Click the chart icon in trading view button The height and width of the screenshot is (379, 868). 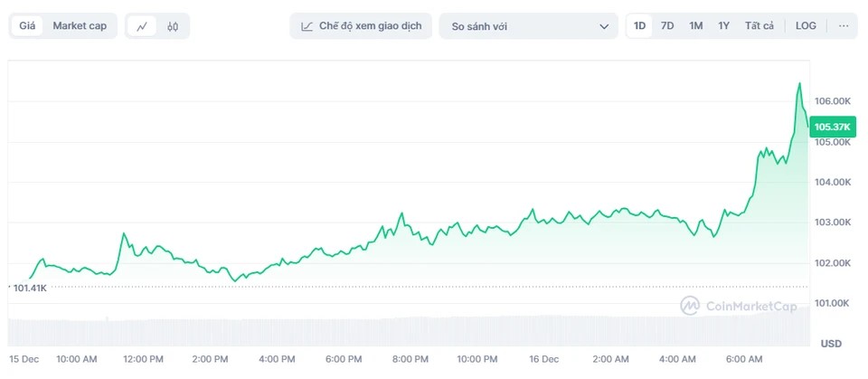[x=307, y=26]
